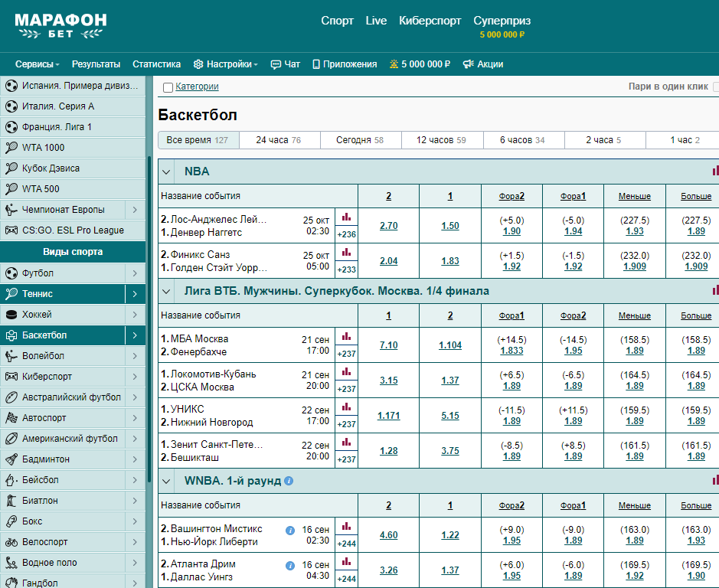This screenshot has height=588, width=719.
Task: Select Бокс in sports list
Action: (62, 521)
